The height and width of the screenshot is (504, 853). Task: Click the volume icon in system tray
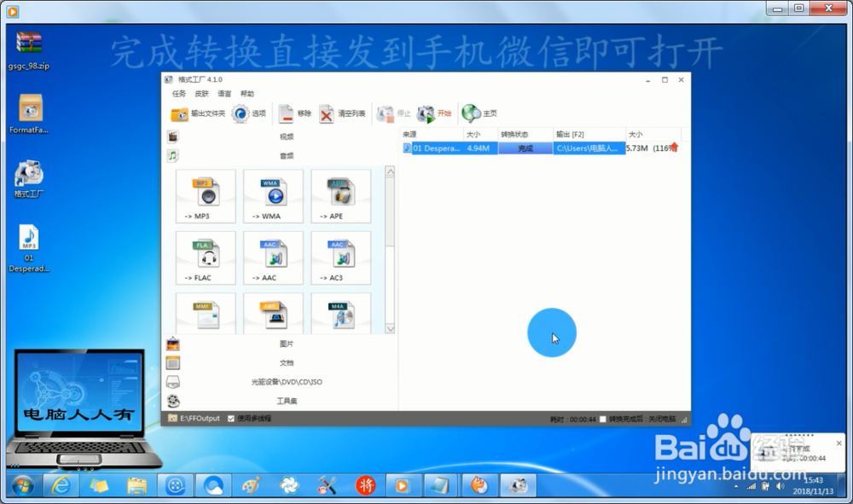780,486
